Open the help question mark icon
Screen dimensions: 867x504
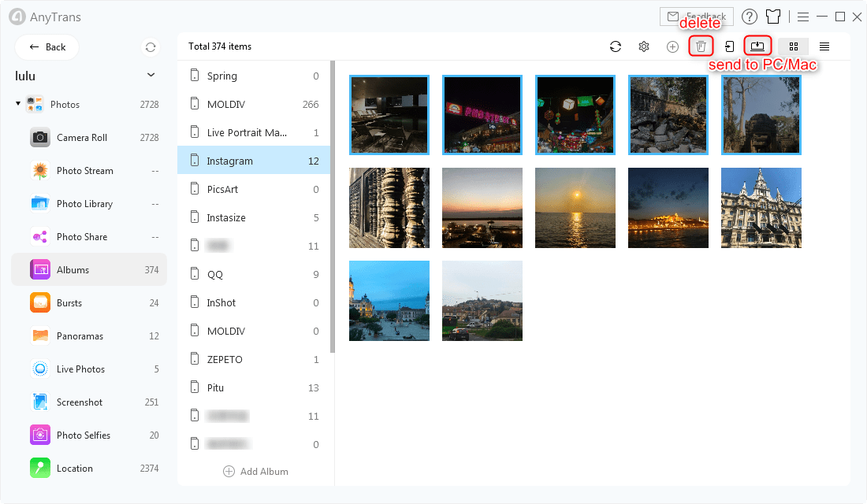(x=750, y=17)
